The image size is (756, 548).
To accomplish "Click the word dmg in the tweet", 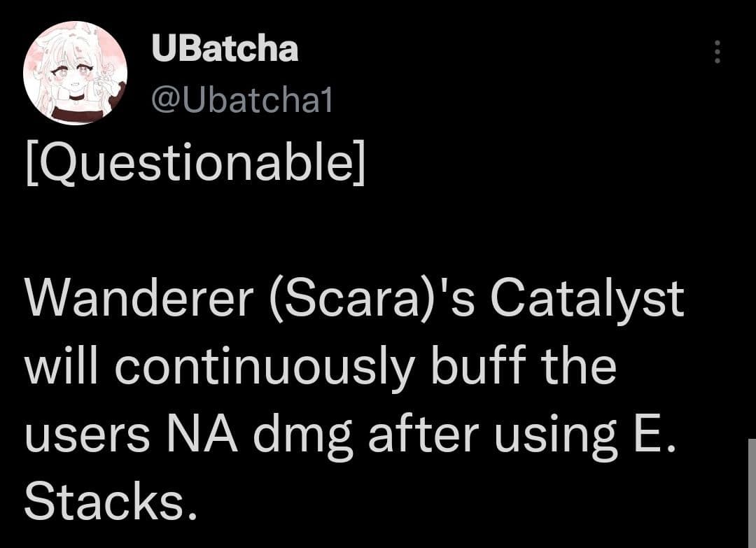I will 304,437.
